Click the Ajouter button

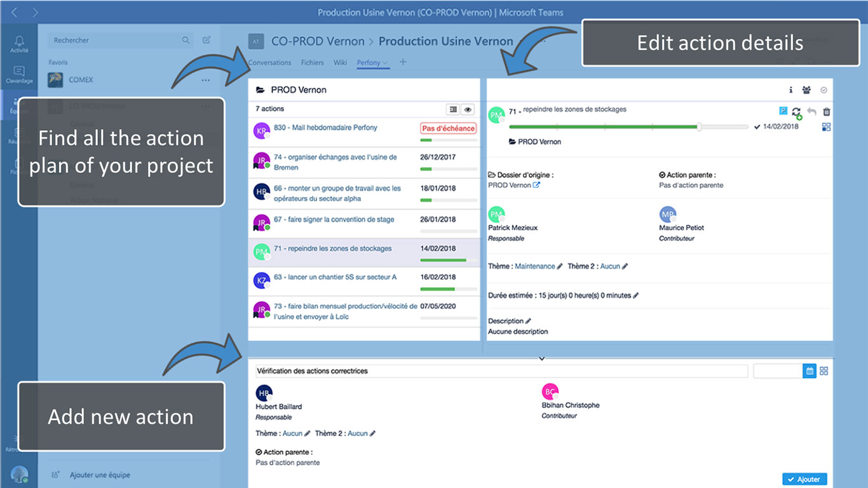pyautogui.click(x=804, y=479)
